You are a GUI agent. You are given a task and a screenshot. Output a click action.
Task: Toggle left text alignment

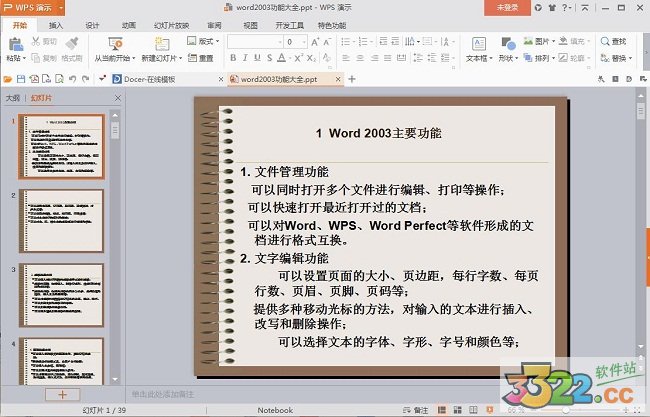click(x=346, y=58)
